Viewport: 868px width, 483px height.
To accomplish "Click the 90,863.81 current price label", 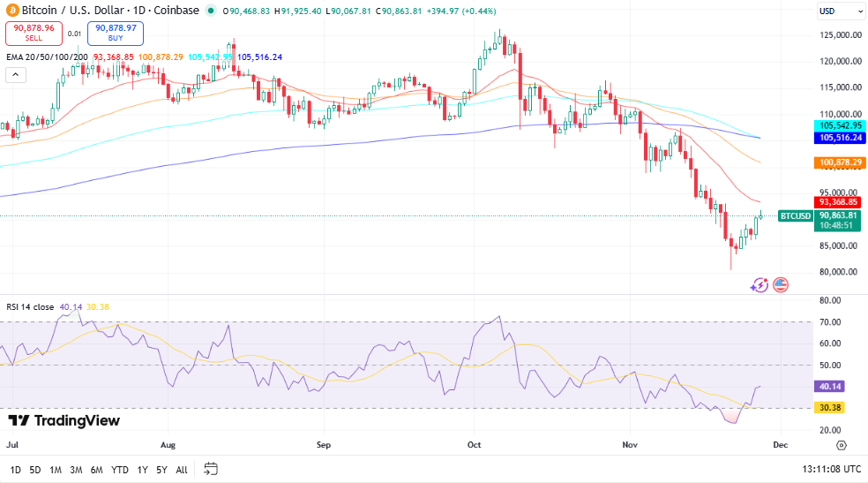I will point(837,215).
